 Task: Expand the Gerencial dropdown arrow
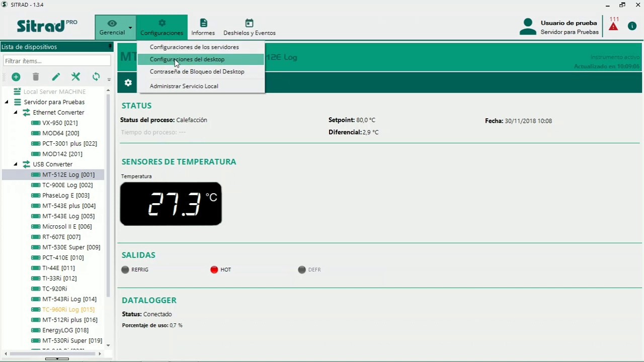(130, 28)
